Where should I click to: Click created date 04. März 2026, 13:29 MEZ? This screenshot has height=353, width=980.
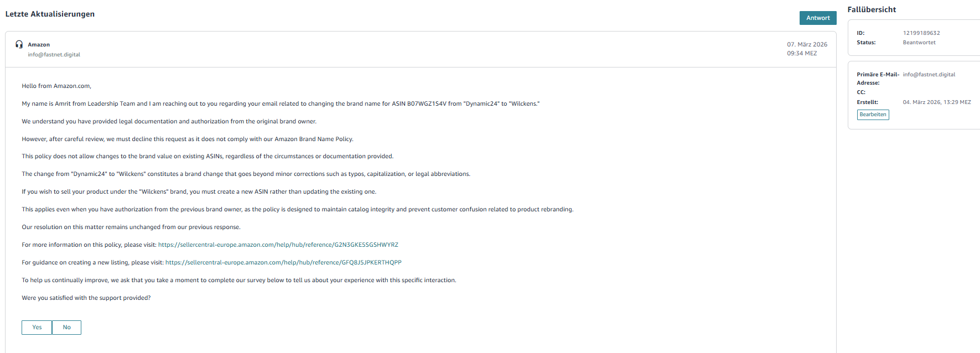click(x=937, y=102)
